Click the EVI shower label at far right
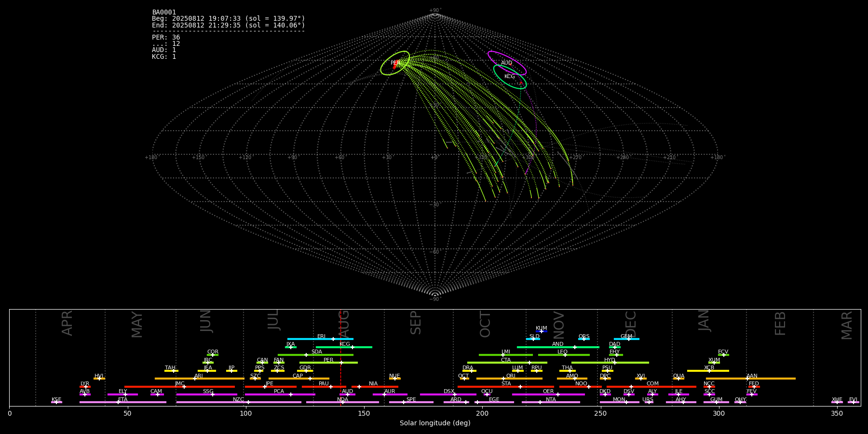 tap(853, 400)
